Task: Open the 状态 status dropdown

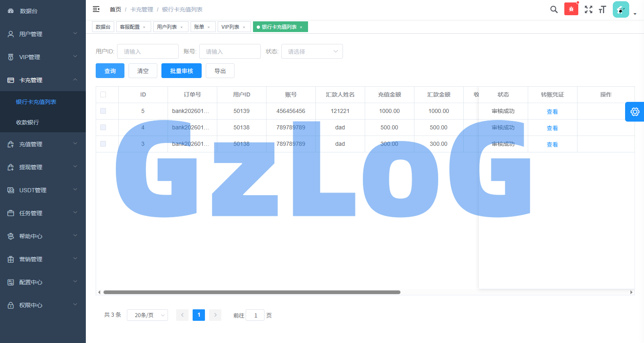Action: tap(312, 51)
